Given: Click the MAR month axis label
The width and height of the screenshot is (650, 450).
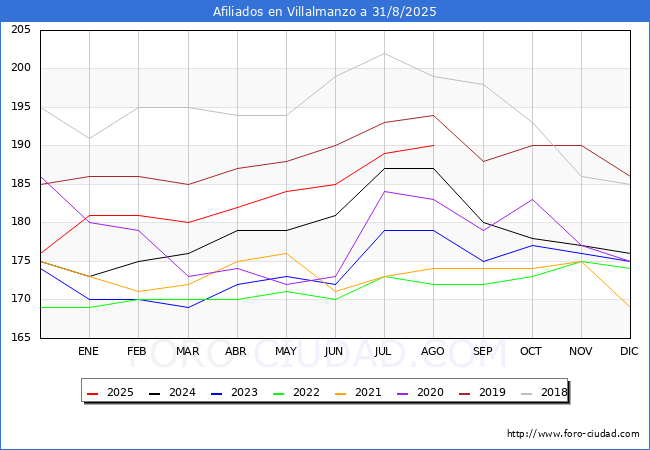Looking at the screenshot, I should tap(188, 351).
